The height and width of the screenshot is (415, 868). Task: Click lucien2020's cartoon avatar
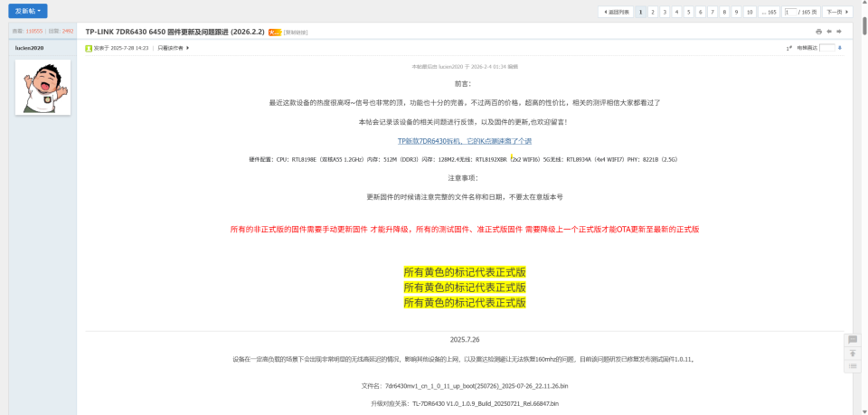click(x=42, y=88)
